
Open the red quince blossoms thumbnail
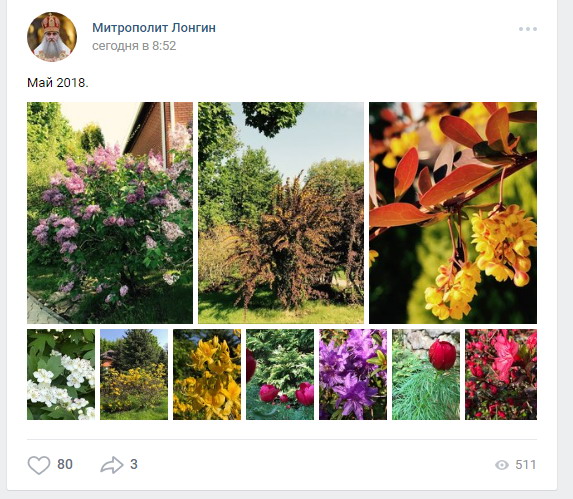pos(501,374)
